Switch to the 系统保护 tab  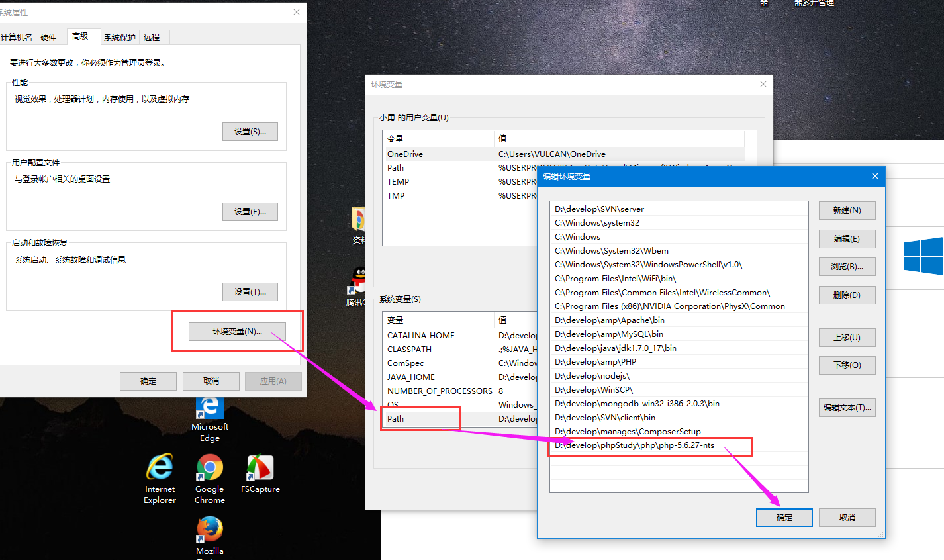tap(119, 37)
